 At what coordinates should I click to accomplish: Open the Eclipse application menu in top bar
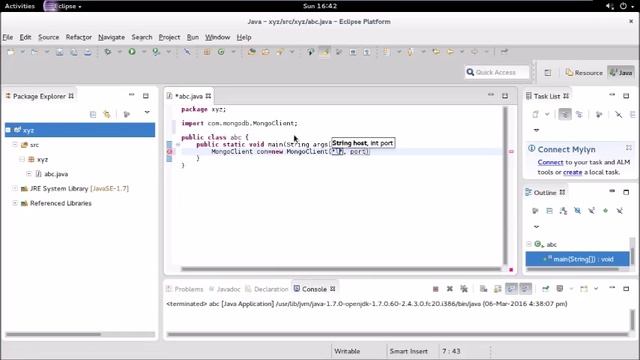(63, 6)
